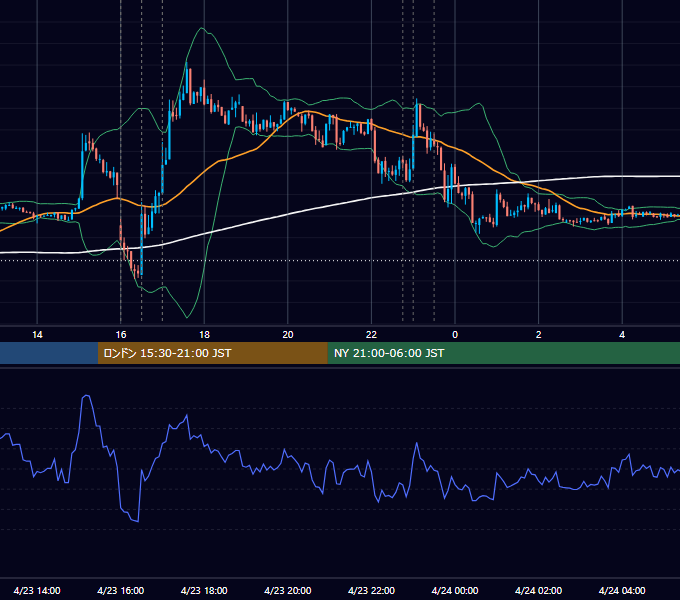Click the 4/23 20:00 label on oscillator axis

[288, 590]
